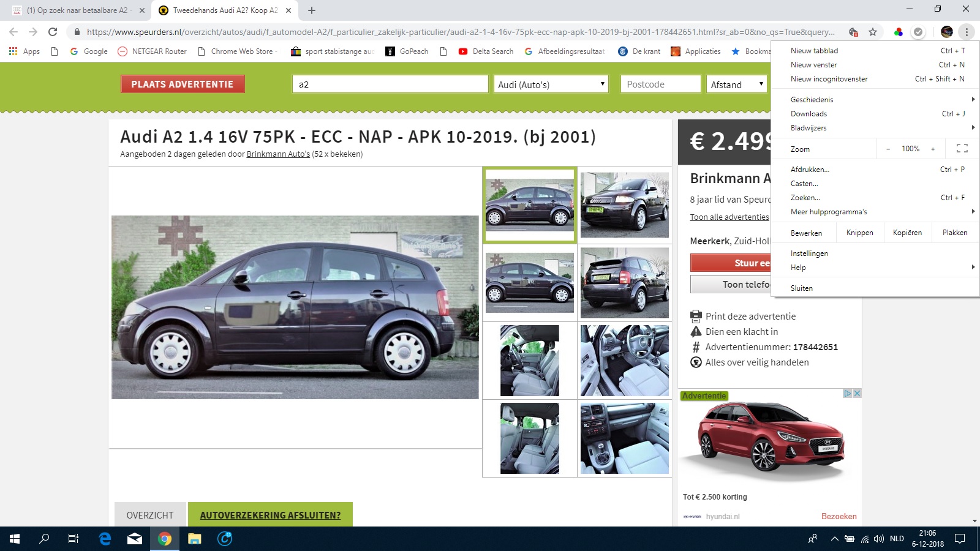980x551 pixels.
Task: Click Bezoeken link on Hyundai ad
Action: coord(839,517)
